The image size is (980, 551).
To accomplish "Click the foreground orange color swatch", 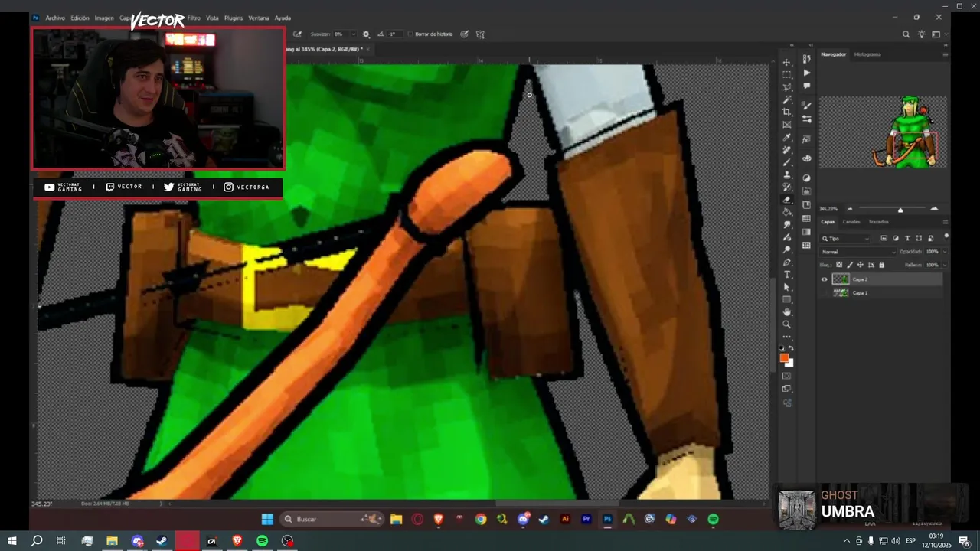I will point(784,357).
